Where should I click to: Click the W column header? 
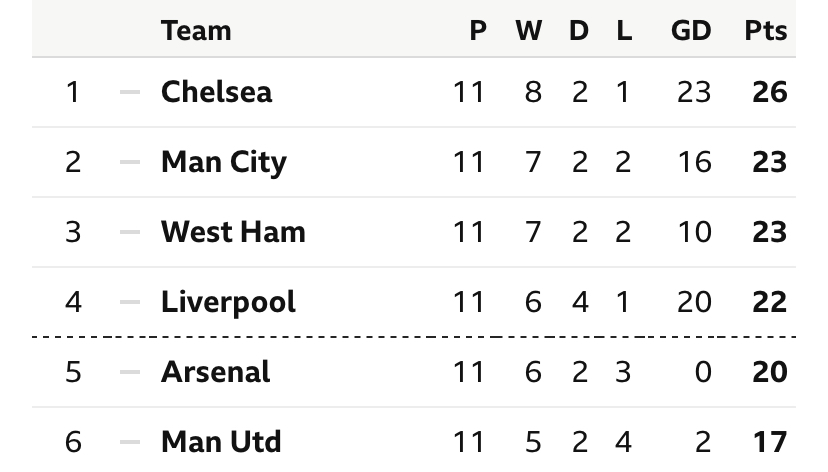pos(529,30)
